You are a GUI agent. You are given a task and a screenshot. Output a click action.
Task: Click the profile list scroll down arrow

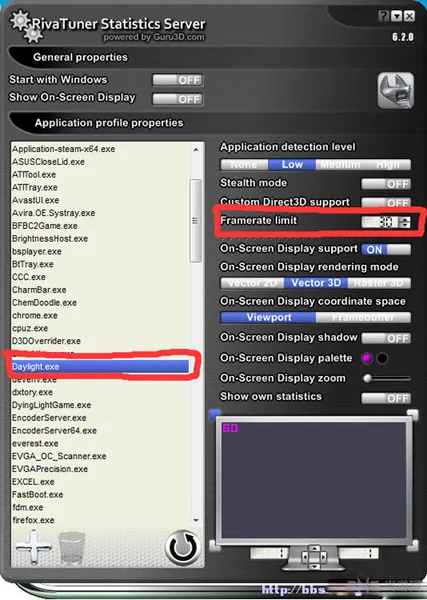pyautogui.click(x=196, y=520)
